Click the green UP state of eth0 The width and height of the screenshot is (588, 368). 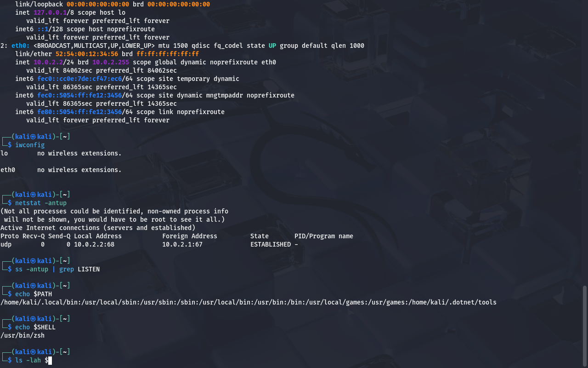(x=272, y=46)
